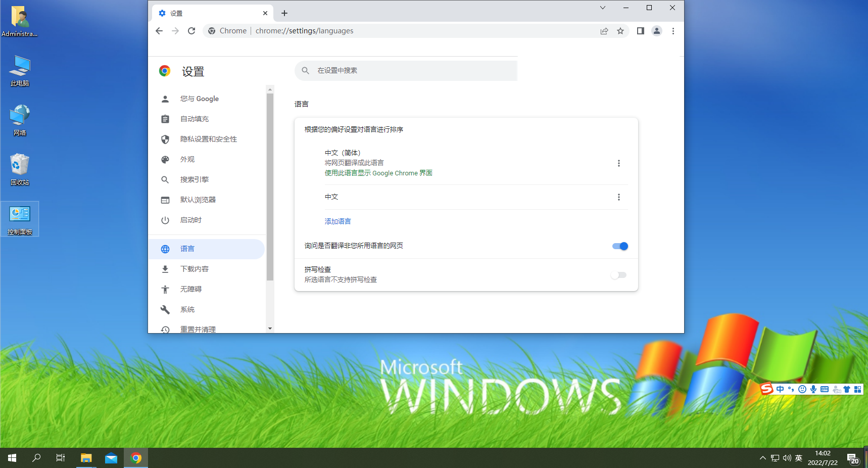Image resolution: width=868 pixels, height=468 pixels.
Task: Click the toolbox grid icon on IME bar
Action: point(858,389)
